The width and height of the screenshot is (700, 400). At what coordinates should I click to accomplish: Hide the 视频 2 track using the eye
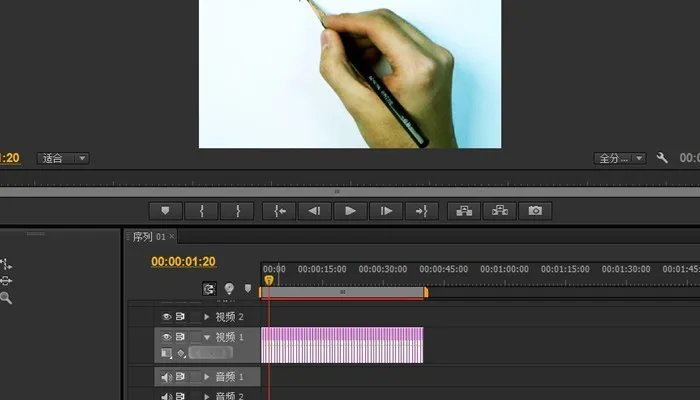167,316
